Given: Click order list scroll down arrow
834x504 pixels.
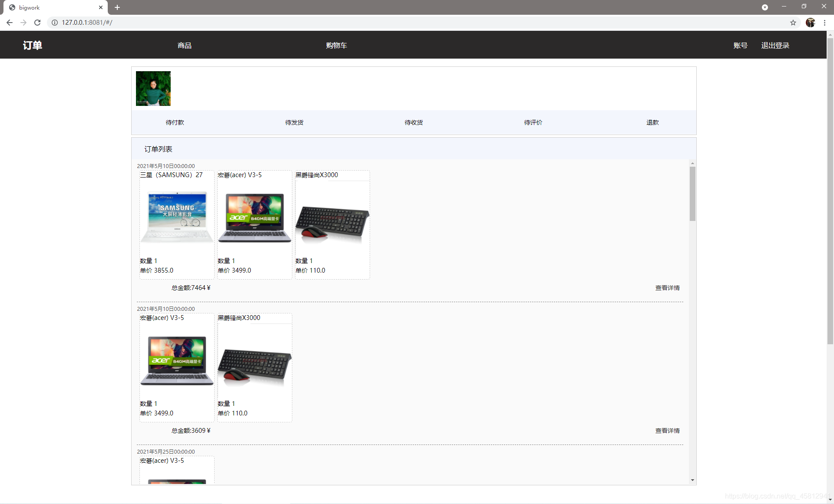Looking at the screenshot, I should [x=692, y=480].
